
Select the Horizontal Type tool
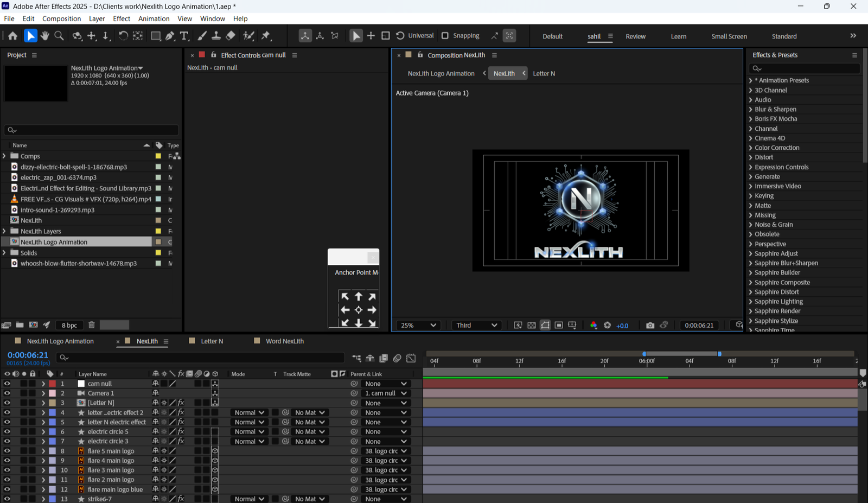tap(184, 36)
